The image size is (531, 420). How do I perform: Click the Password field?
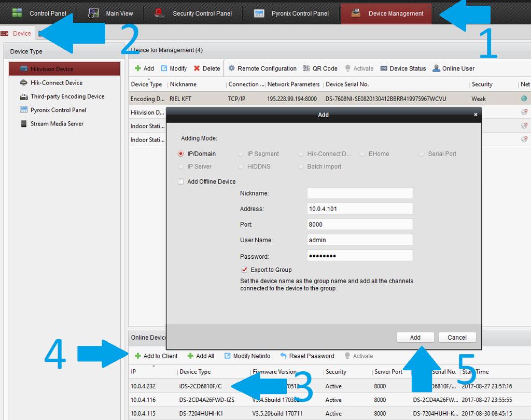point(360,256)
